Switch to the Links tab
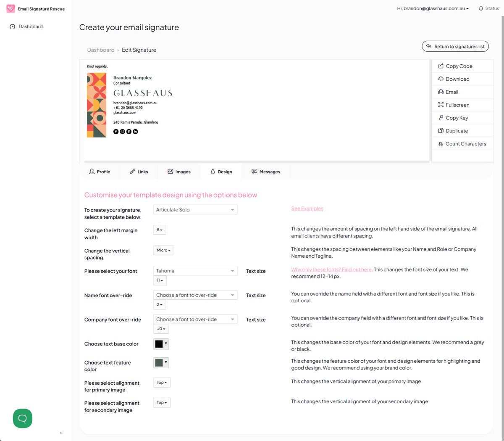 click(139, 172)
